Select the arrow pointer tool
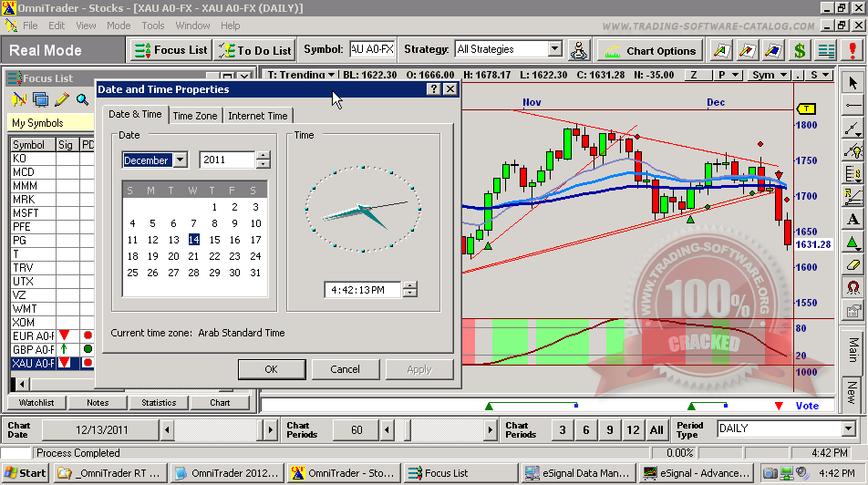Image resolution: width=868 pixels, height=485 pixels. pyautogui.click(x=852, y=83)
